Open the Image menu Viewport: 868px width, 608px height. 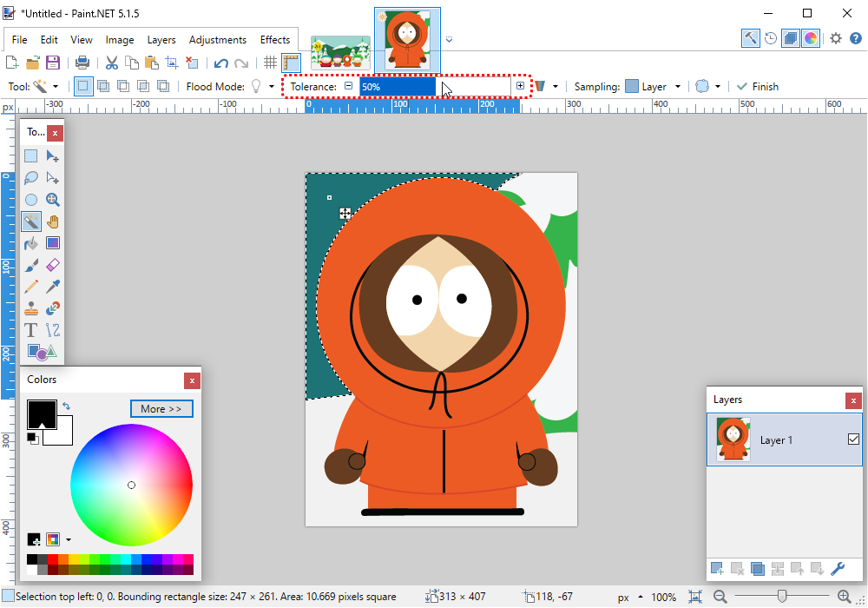120,40
